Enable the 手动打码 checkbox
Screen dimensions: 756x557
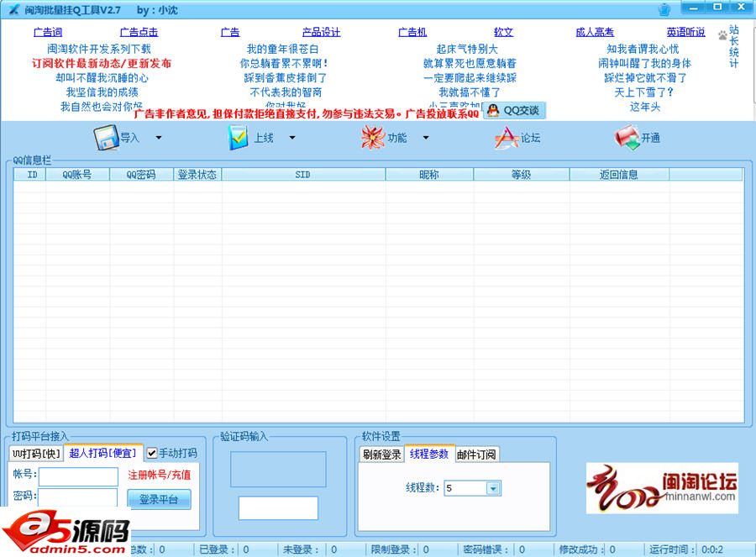click(151, 452)
